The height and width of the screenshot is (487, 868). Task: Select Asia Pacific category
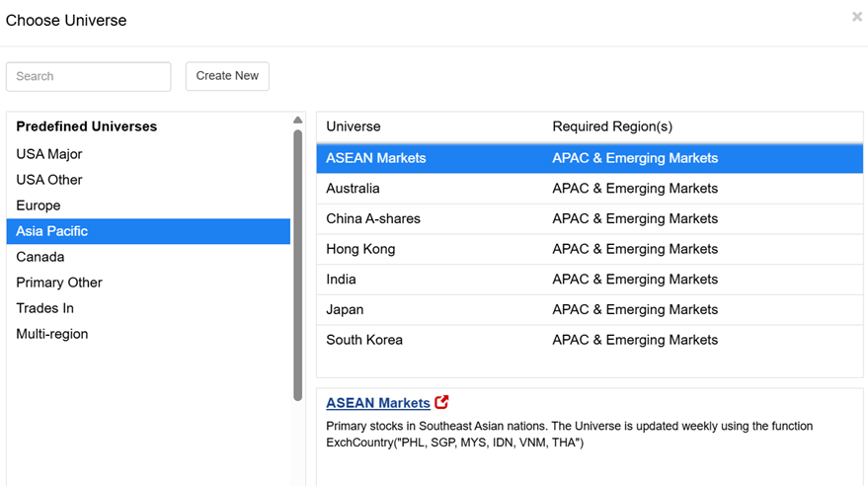pyautogui.click(x=148, y=231)
